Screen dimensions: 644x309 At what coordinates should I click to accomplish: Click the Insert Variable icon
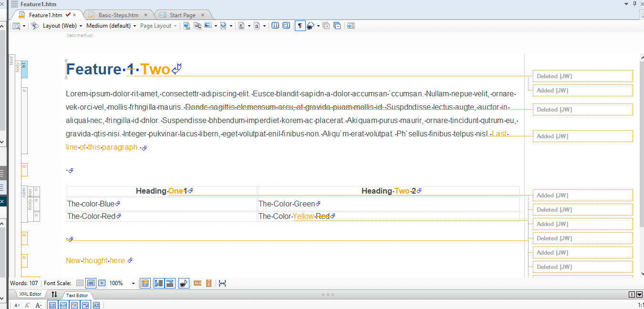(x=241, y=26)
